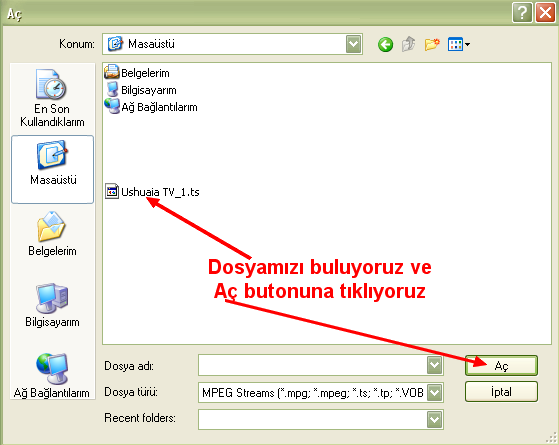This screenshot has height=445, width=559.
Task: Go up one folder level icon
Action: click(409, 45)
